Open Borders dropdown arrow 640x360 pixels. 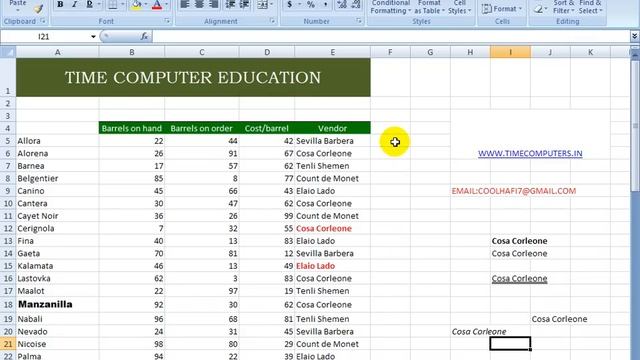(x=122, y=4)
